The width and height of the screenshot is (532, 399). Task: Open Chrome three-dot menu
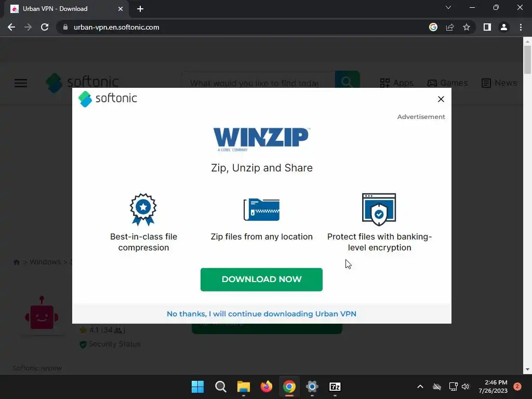(521, 27)
